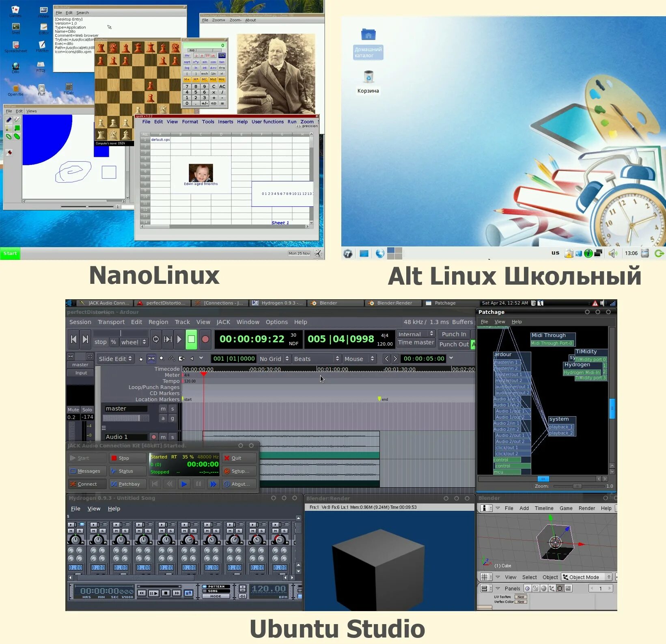Open Hydrogen's File menu
Viewport: 666px width, 644px height.
(75, 508)
